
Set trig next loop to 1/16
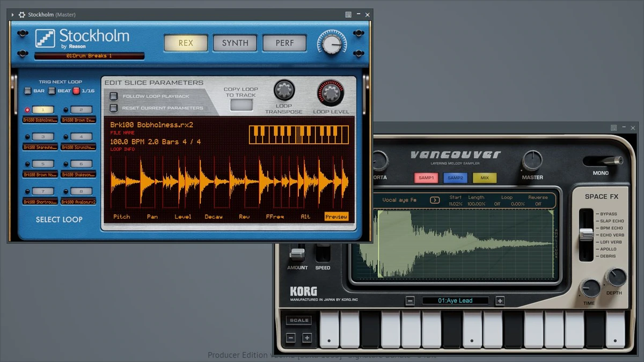click(x=76, y=91)
